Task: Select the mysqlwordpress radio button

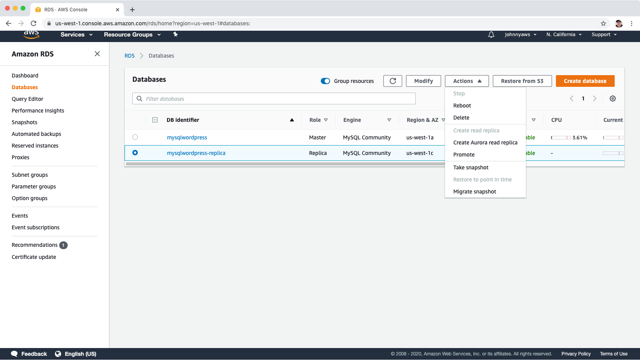Action: pos(135,137)
